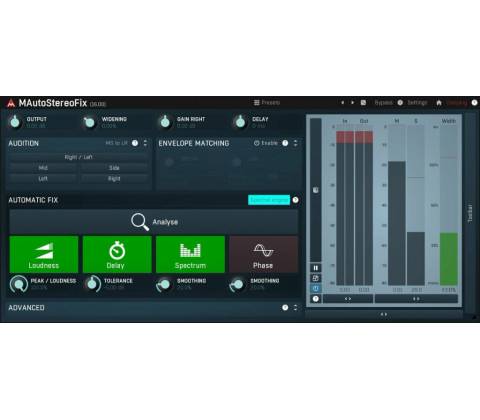Image resolution: width=480 pixels, height=420 pixels.
Task: Click the Smoothing knob under Phase
Action: pos(238,284)
